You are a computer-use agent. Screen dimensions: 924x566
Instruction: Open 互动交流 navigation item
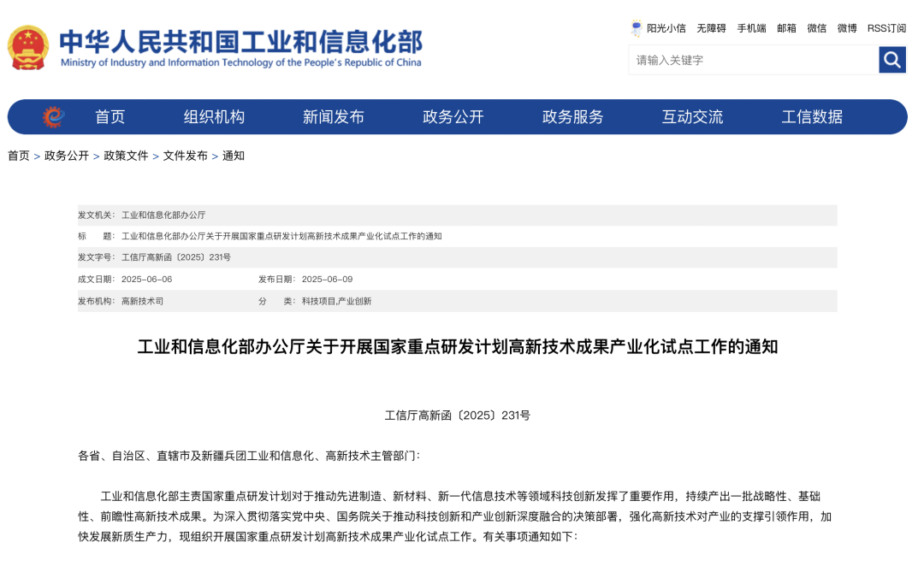[x=692, y=116]
